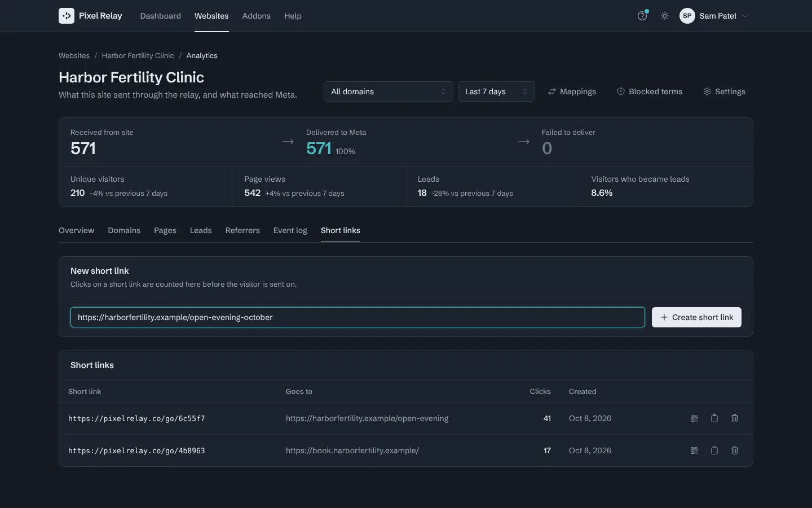Expand the Sam Patel account menu chevron
Image resolution: width=812 pixels, height=508 pixels.
(745, 16)
